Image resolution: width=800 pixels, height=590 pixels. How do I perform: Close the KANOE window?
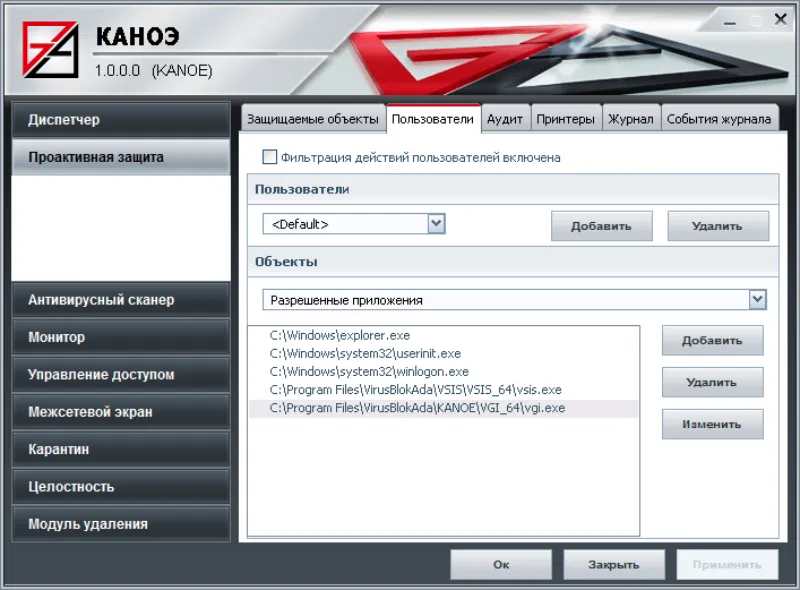(780, 19)
